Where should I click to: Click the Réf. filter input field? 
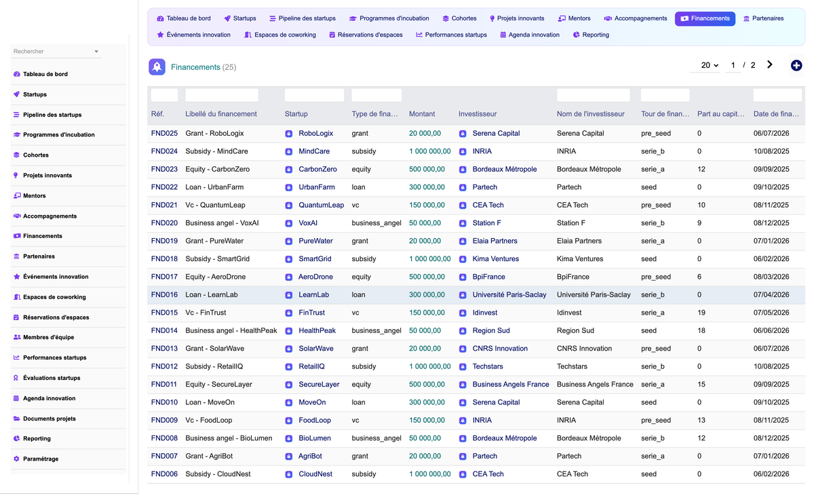point(164,96)
